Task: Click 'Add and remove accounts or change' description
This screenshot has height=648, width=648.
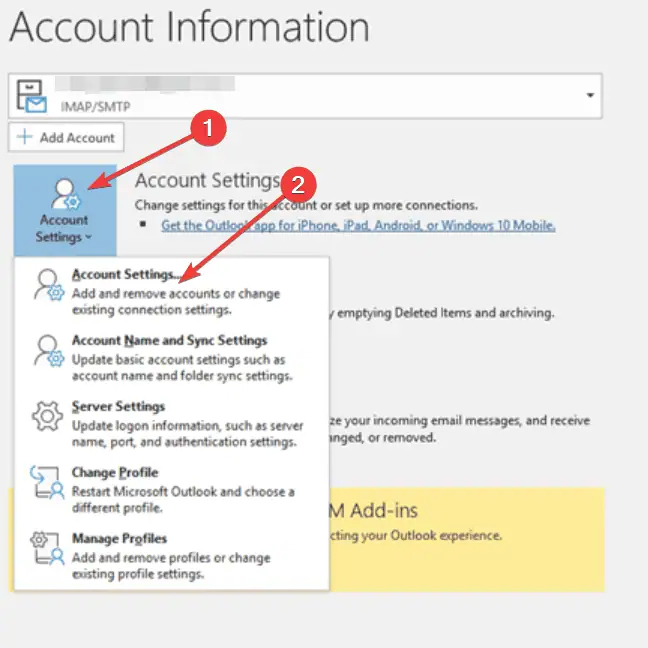Action: point(176,294)
